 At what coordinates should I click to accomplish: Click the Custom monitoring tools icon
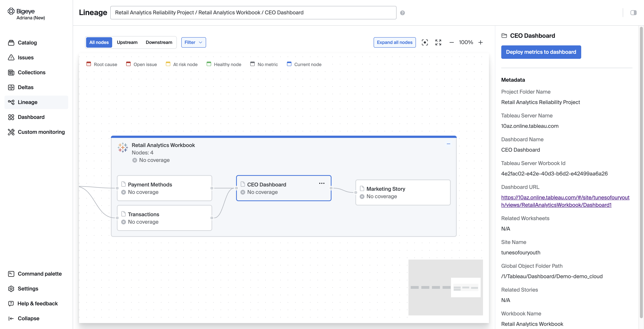point(11,132)
